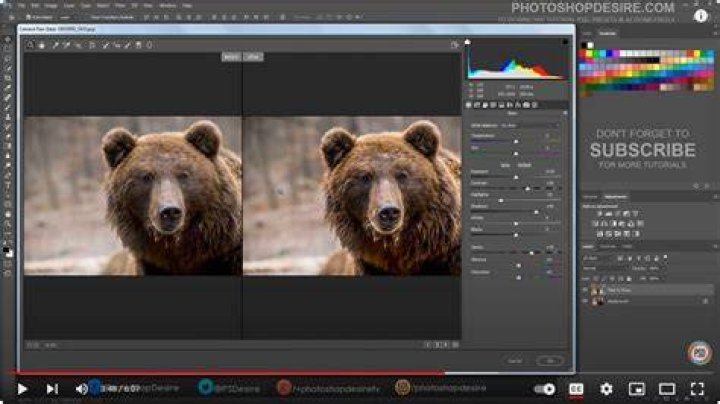Click the After view label
Viewport: 720px width, 404px height.
[x=253, y=57]
